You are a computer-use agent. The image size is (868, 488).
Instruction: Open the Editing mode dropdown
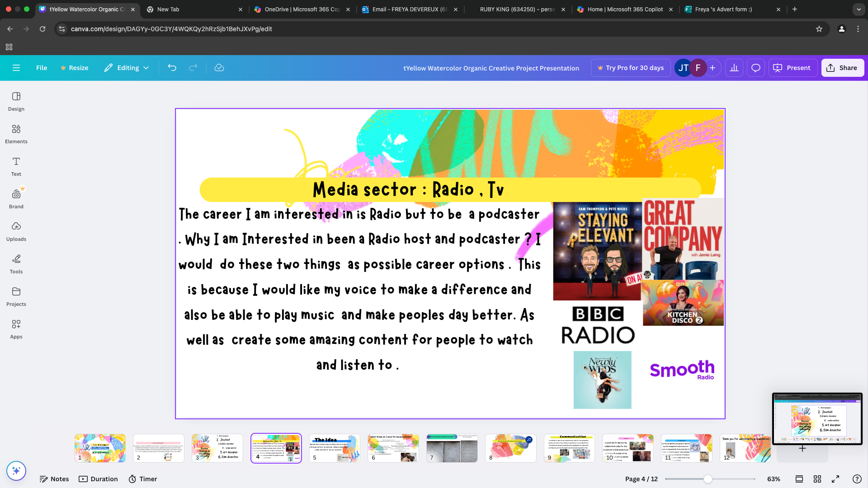point(127,68)
